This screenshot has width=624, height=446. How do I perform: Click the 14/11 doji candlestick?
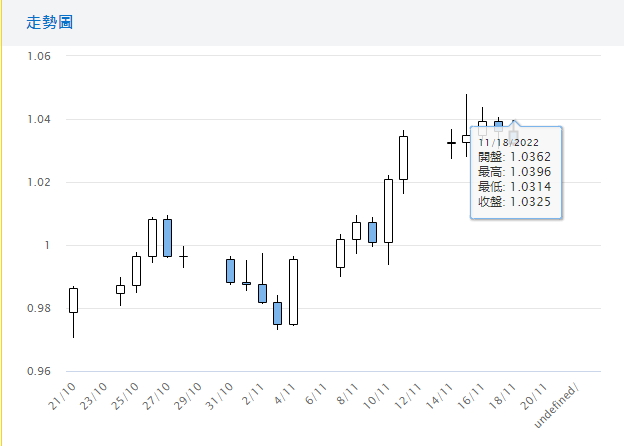click(x=451, y=143)
